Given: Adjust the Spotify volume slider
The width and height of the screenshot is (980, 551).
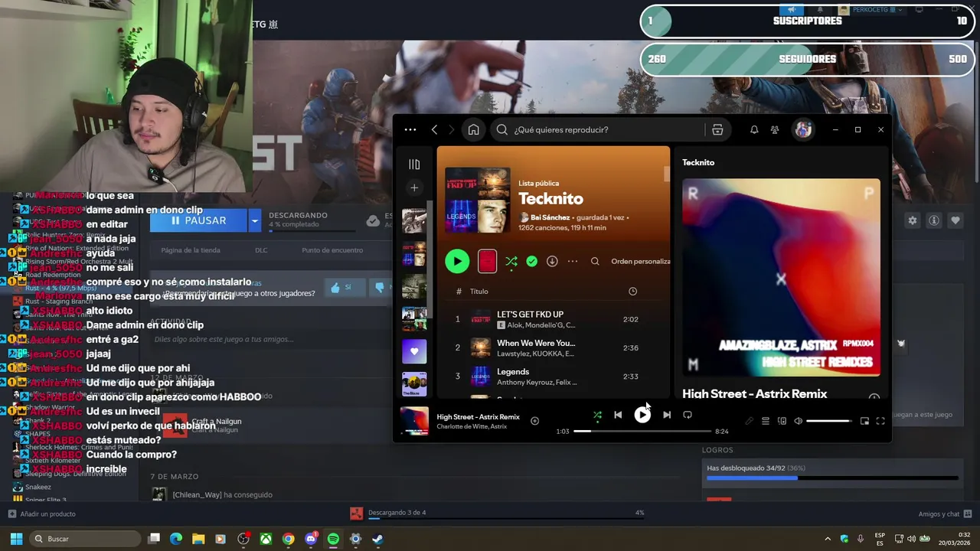Looking at the screenshot, I should (x=828, y=421).
